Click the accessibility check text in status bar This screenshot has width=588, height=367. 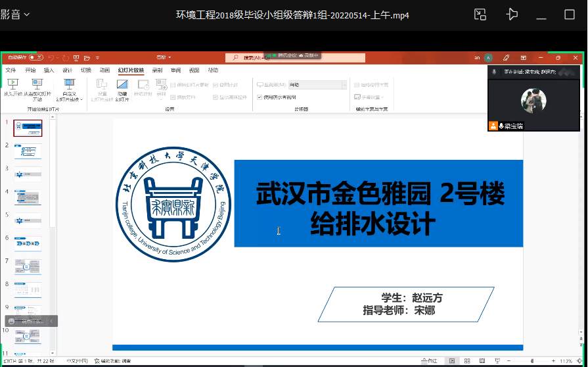116,360
